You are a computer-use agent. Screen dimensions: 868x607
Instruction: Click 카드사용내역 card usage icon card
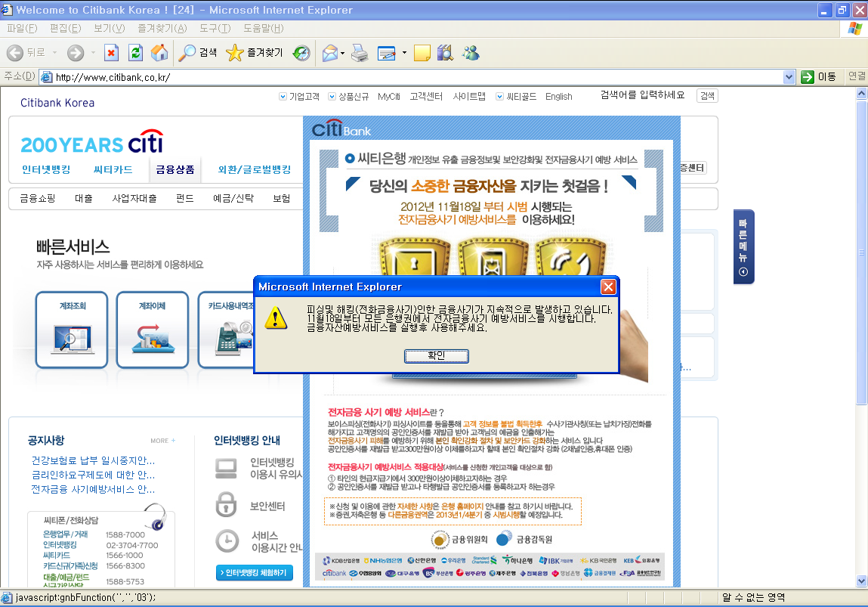tap(226, 330)
